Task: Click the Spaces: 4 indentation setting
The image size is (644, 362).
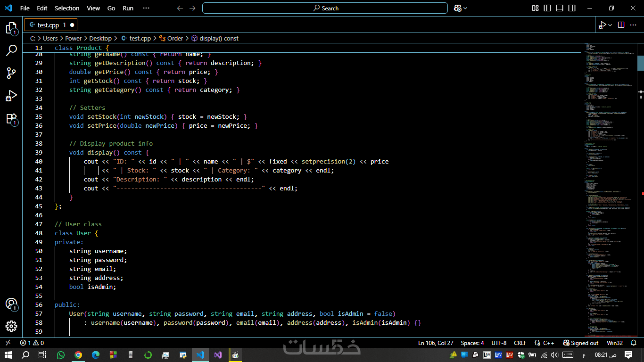Action: (x=472, y=343)
